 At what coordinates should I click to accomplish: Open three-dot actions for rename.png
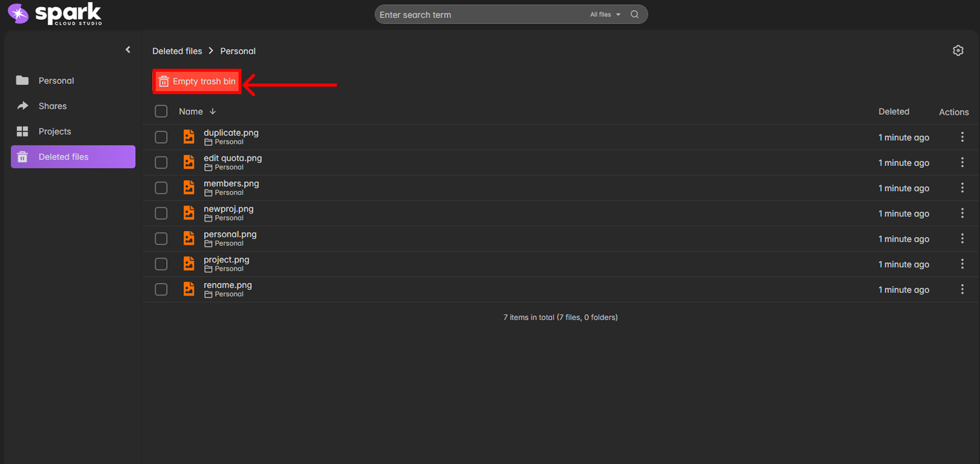(962, 290)
